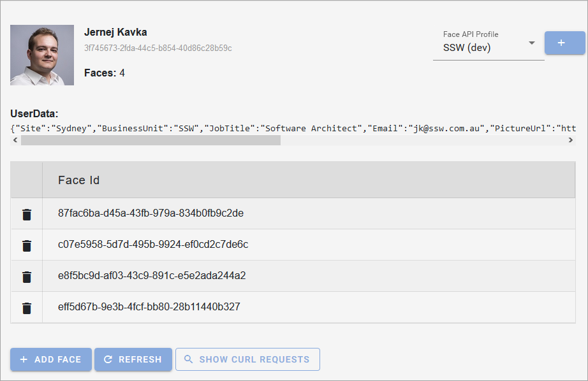Click the blue plus button for new profile
588x381 pixels.
pos(564,43)
